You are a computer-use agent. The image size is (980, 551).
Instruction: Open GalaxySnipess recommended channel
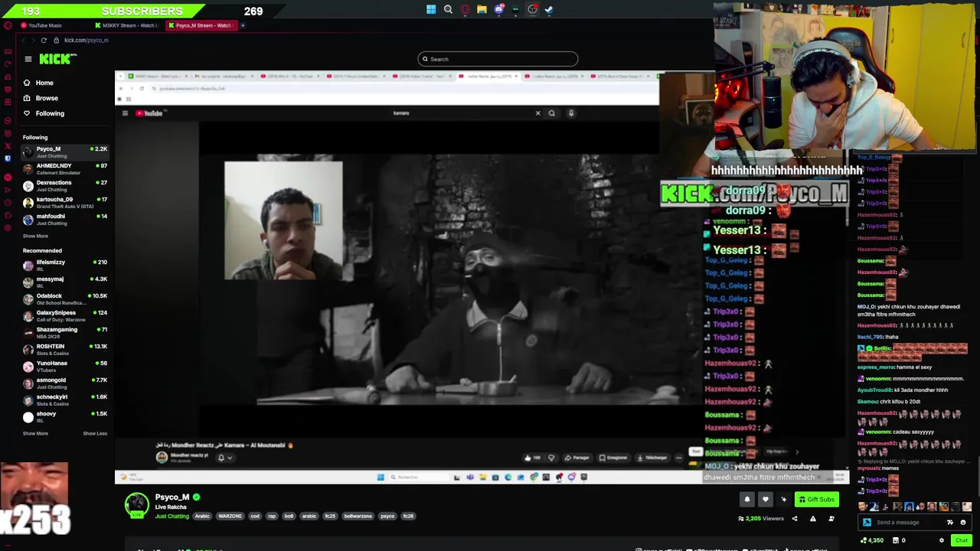click(65, 315)
